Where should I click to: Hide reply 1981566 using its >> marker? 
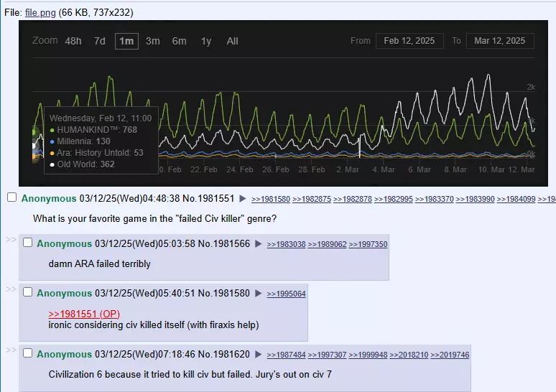point(11,240)
